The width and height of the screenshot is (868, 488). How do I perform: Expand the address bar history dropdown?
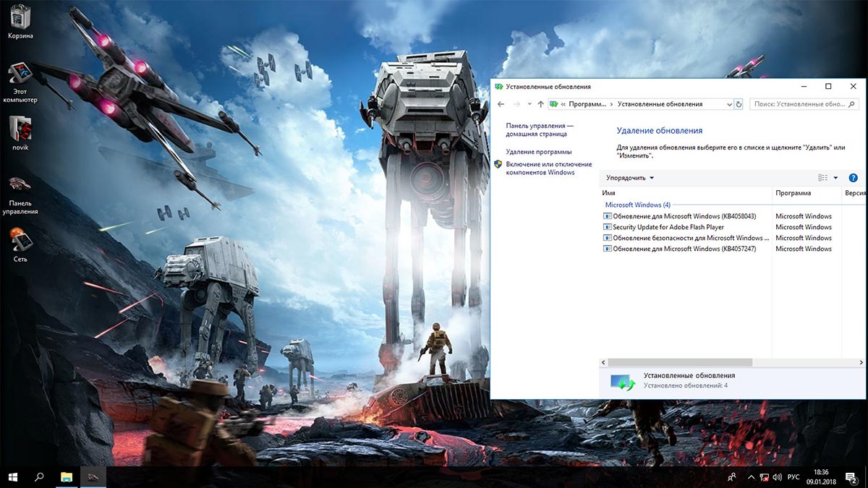728,104
